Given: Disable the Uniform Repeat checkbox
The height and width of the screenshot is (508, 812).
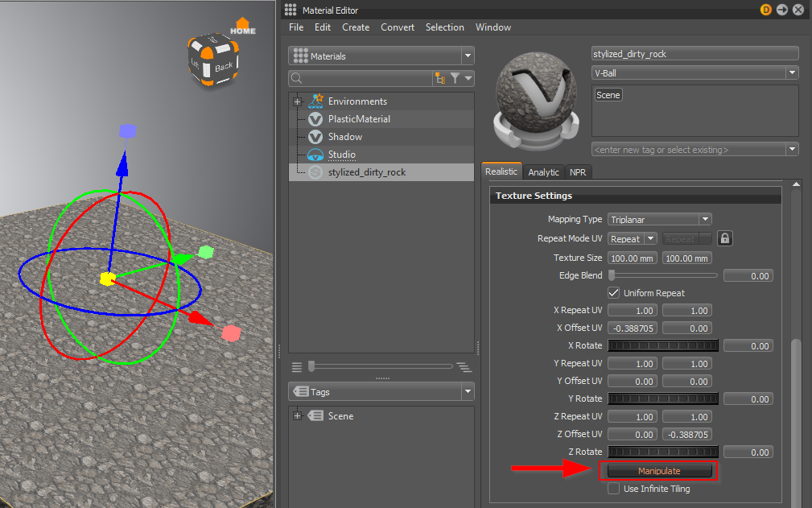Looking at the screenshot, I should (613, 292).
